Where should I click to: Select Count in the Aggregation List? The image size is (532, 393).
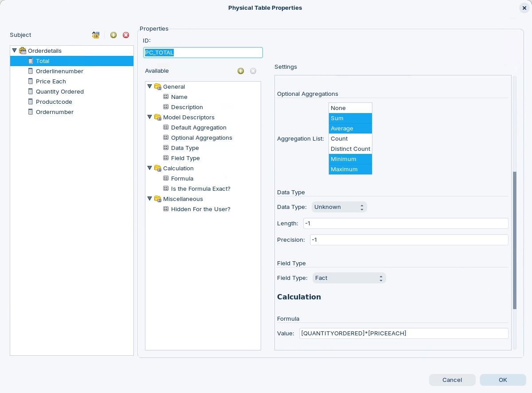350,138
